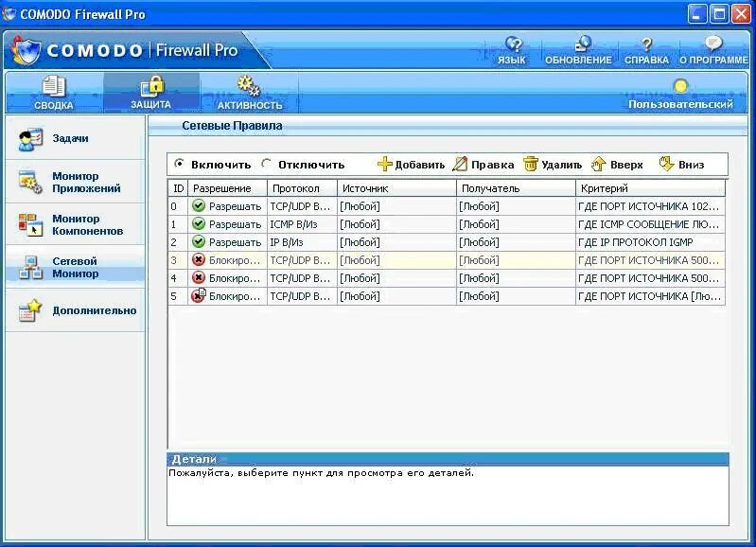Click the Правка edit rule button
The image size is (756, 547).
point(483,165)
